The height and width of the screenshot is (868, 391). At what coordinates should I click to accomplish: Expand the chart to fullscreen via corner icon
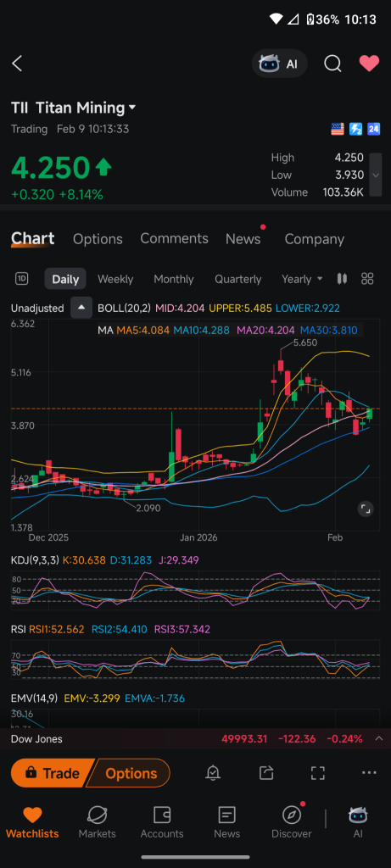pos(365,509)
